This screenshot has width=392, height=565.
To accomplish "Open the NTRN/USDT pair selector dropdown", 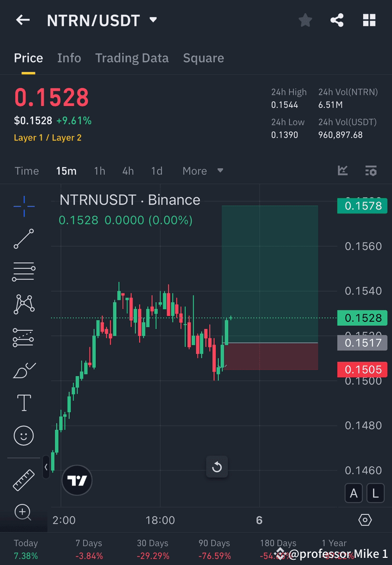I will 152,20.
